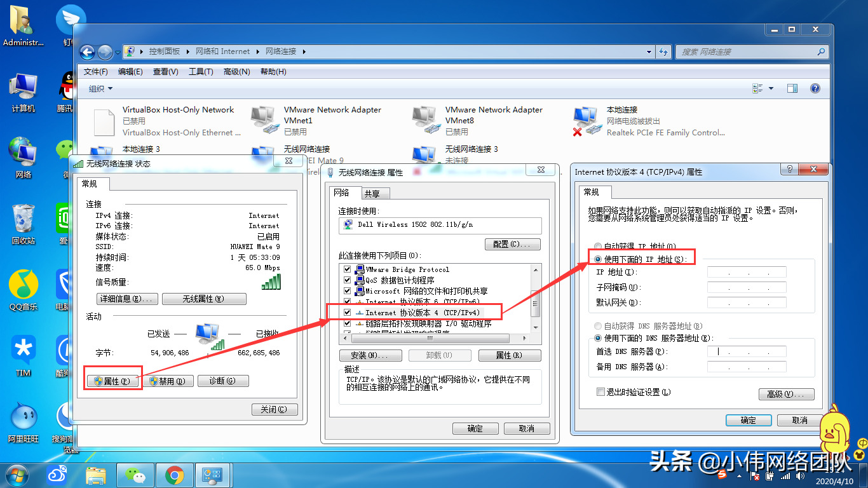868x488 pixels.
Task: Launch TIM from the desktop
Action: (x=24, y=356)
